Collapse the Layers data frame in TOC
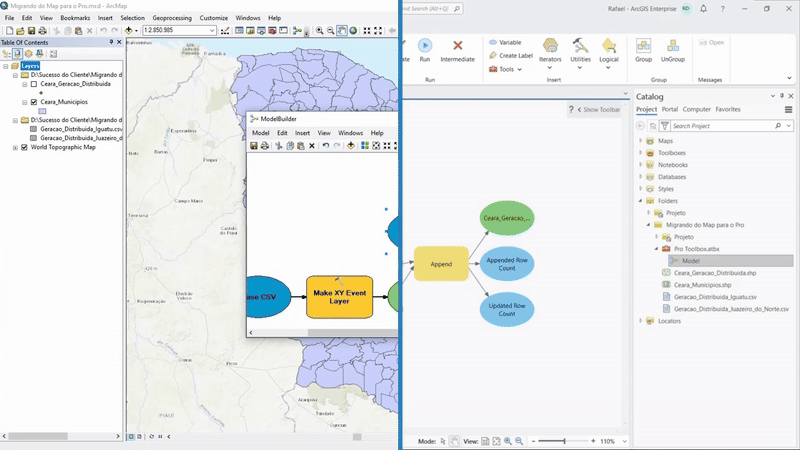This screenshot has width=800, height=450. [x=6, y=66]
